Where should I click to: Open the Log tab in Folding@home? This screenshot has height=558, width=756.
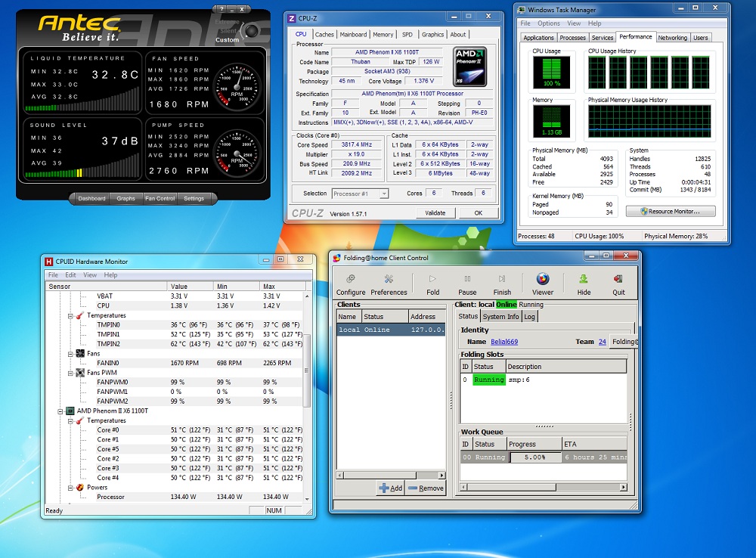point(529,316)
